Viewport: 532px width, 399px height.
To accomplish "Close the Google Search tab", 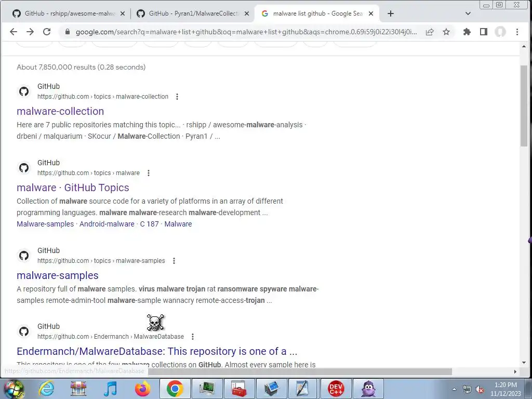I will [371, 14].
